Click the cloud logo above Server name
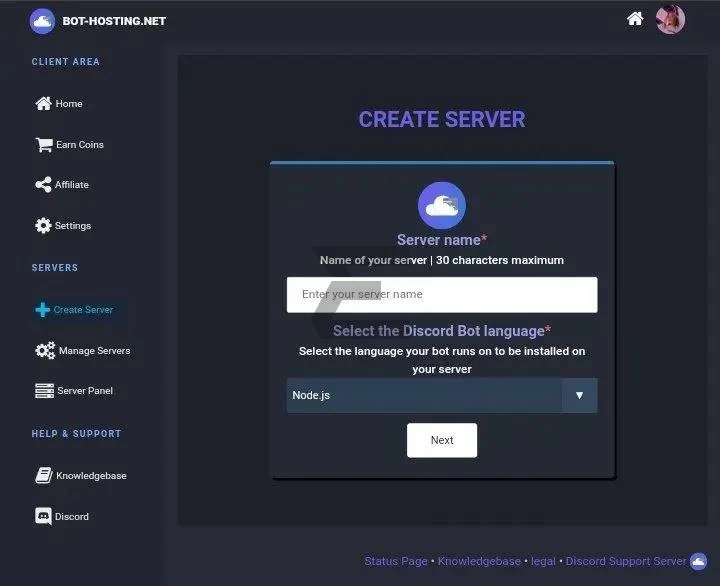The height and width of the screenshot is (586, 720). [442, 205]
